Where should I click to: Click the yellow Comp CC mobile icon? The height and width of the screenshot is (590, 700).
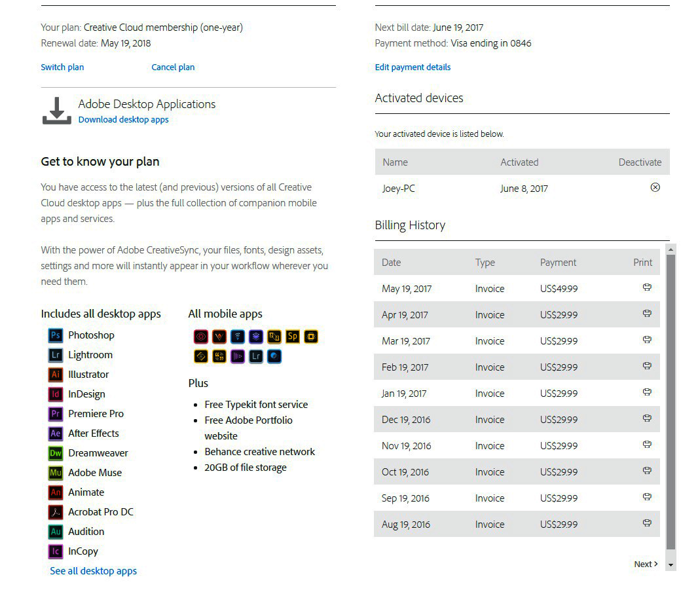coord(274,337)
